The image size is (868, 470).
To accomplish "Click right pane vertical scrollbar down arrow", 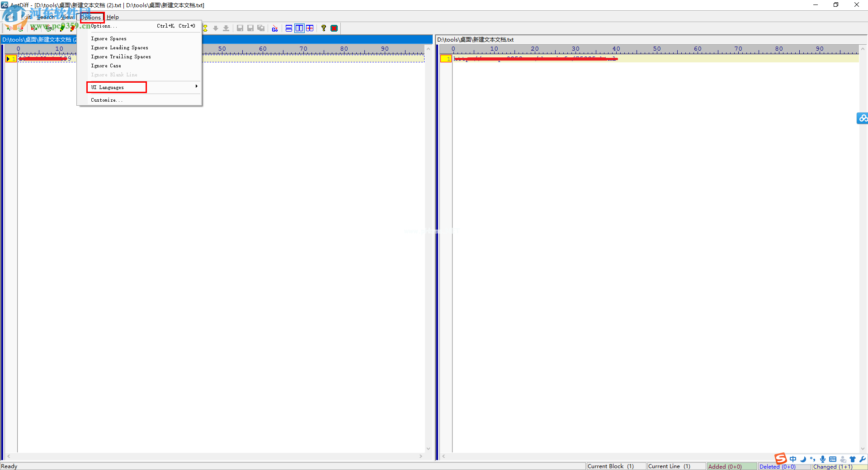I will pyautogui.click(x=863, y=449).
